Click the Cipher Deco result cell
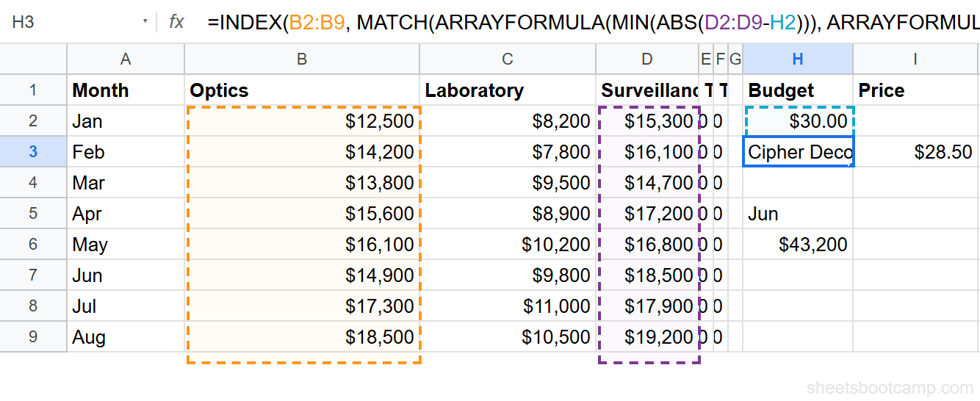This screenshot has height=401, width=980. click(x=798, y=152)
